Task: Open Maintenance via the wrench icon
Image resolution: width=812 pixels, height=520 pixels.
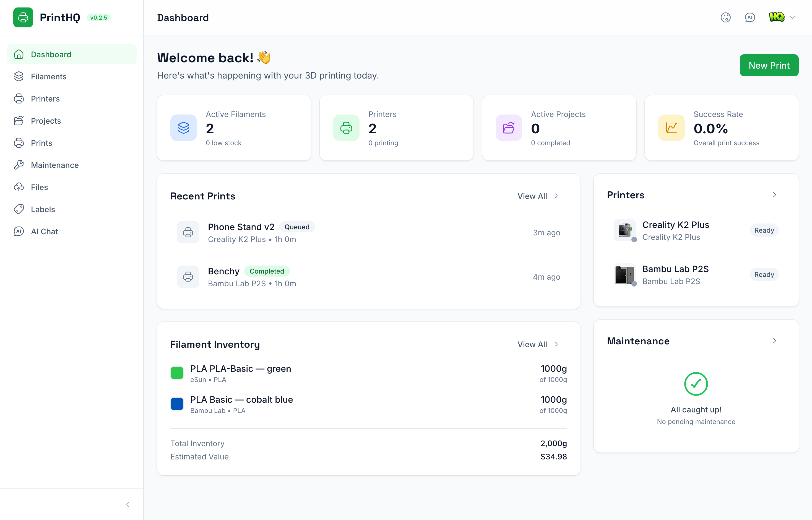Action: 19,165
